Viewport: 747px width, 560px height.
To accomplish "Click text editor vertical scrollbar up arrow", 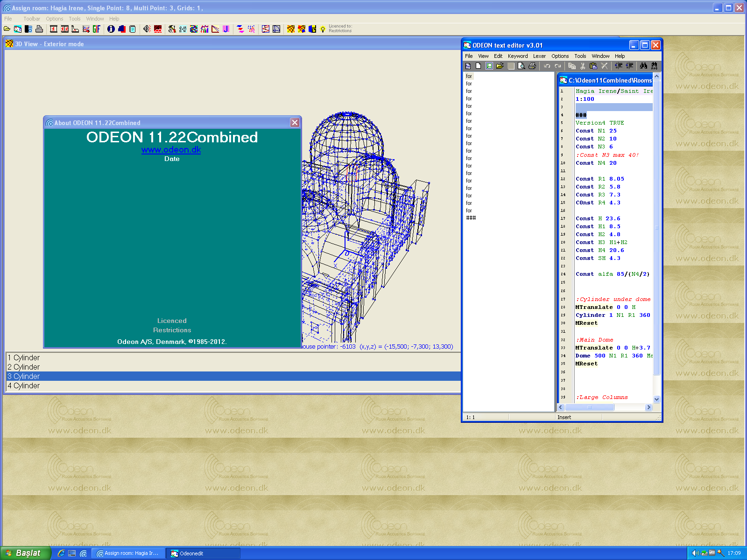I will click(656, 76).
